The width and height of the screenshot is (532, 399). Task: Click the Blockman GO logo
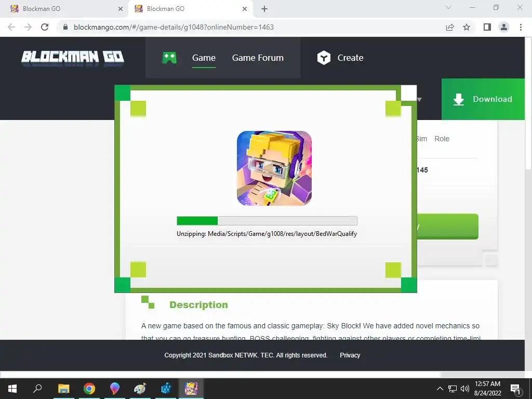point(73,58)
